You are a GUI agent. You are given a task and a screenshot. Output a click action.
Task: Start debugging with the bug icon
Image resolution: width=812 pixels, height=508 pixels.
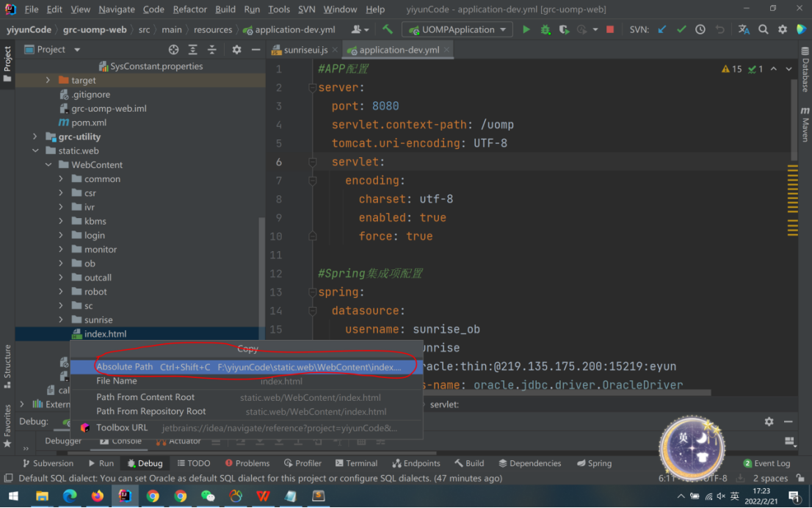[x=545, y=30]
